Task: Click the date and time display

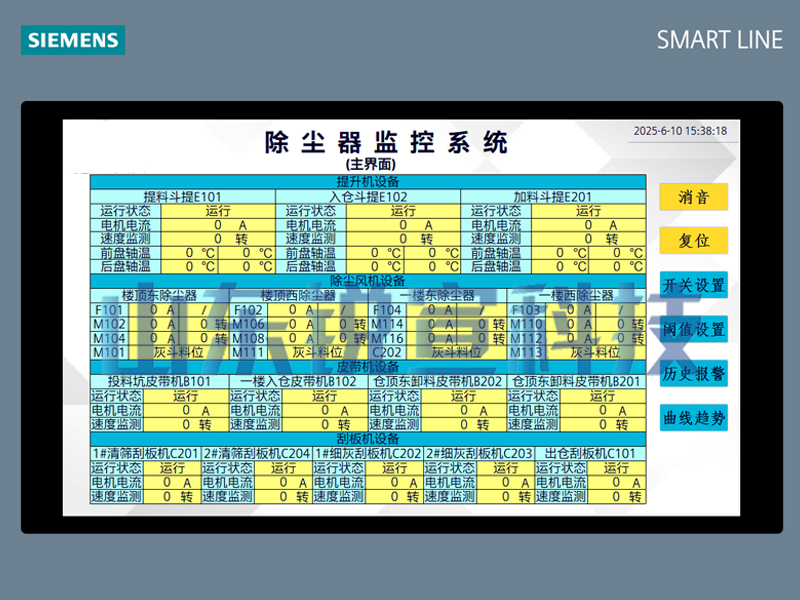Action: (680, 131)
